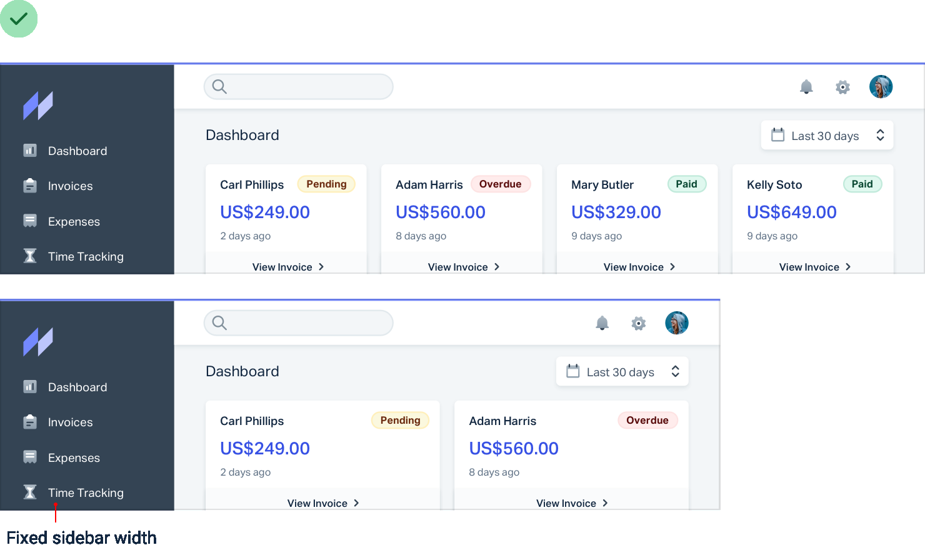Click the user avatar in the top dashboard
The image size is (925, 560).
click(x=881, y=87)
